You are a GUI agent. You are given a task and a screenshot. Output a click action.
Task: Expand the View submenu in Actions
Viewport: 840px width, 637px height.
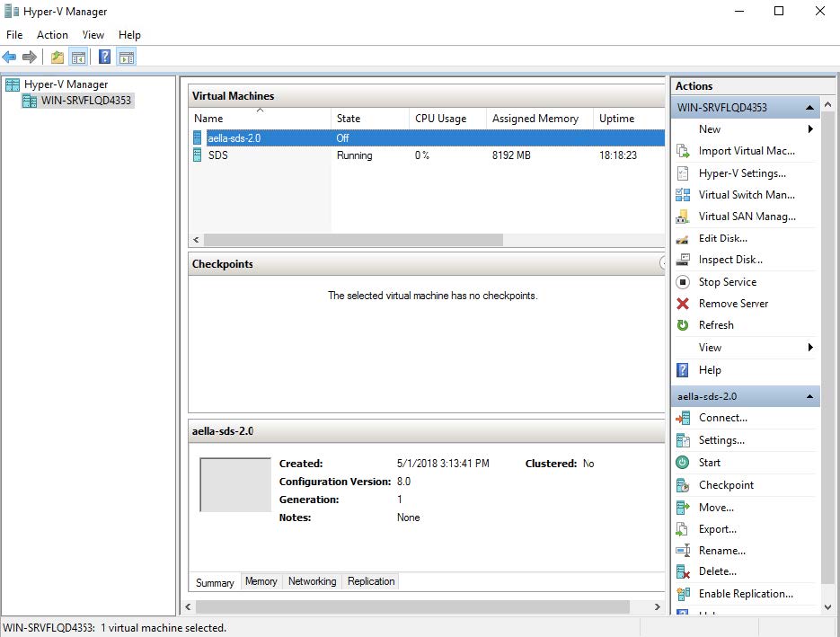[x=810, y=348]
